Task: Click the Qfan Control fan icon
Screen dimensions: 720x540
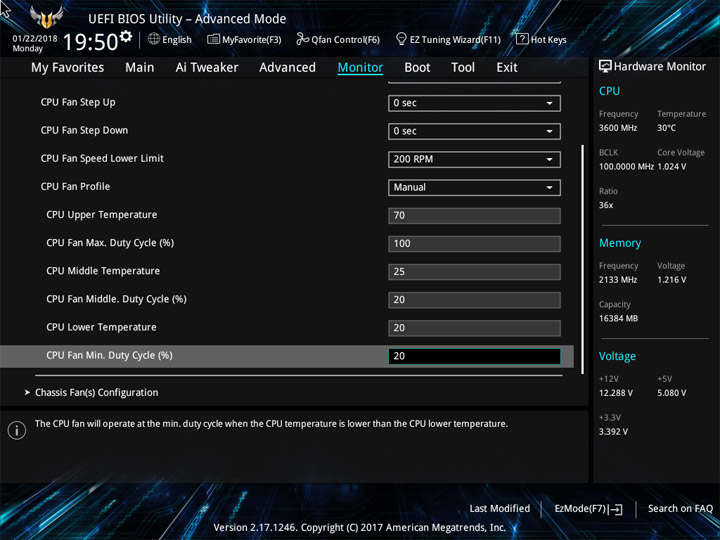Action: (x=302, y=39)
